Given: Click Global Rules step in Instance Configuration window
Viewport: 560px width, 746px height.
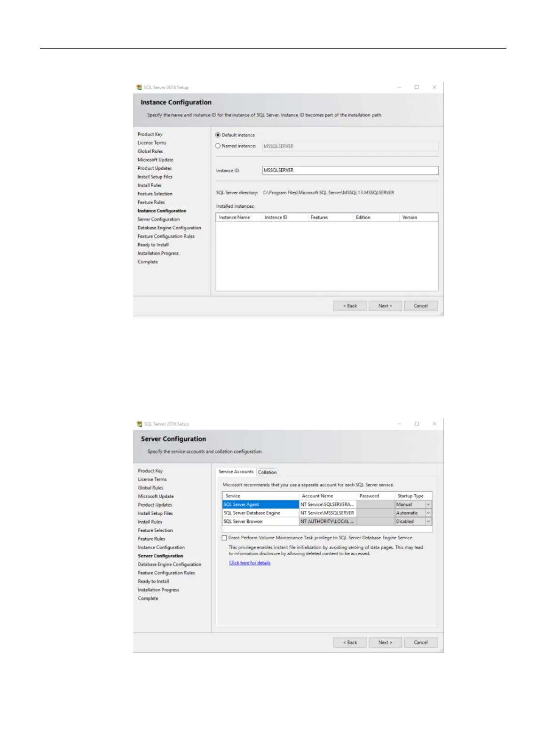Looking at the screenshot, I should click(150, 151).
